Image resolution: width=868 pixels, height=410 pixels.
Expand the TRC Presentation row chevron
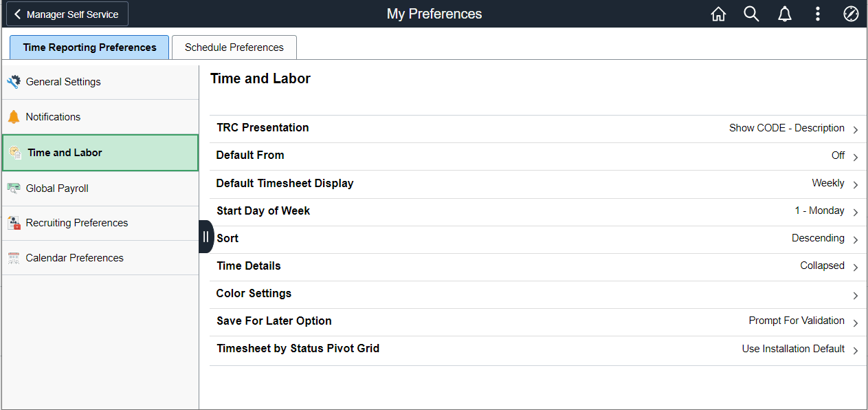point(856,129)
